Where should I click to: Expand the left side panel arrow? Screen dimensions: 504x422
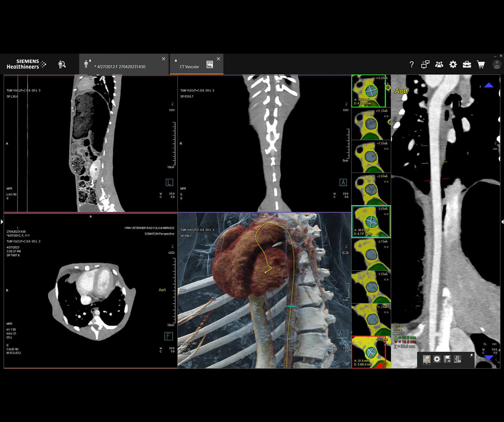[2, 222]
